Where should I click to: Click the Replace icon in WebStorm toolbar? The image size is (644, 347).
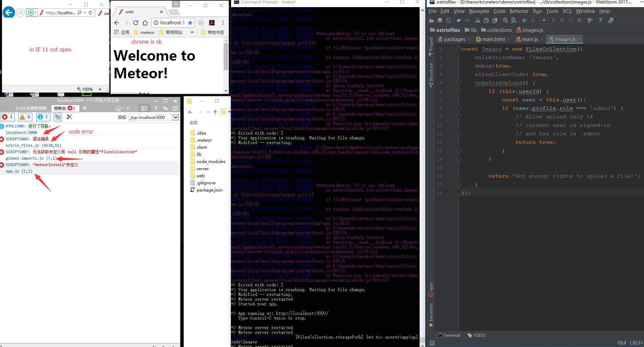(514, 21)
